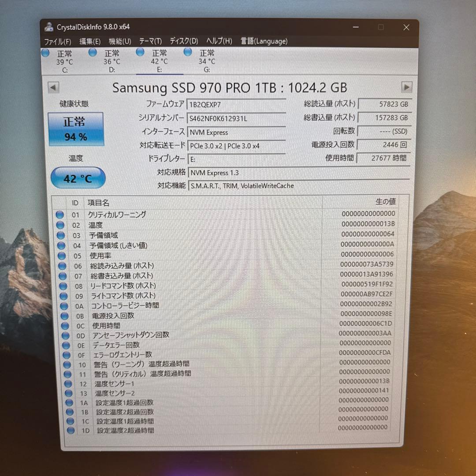This screenshot has width=476, height=476.
Task: Click total host writes value 157283 GB
Action: (385, 118)
